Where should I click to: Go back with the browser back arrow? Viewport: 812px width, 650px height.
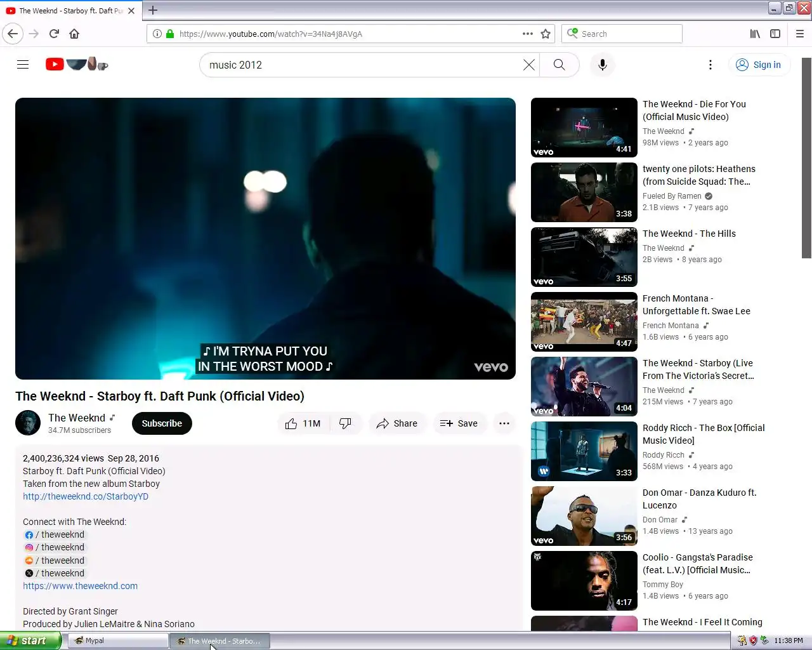pos(13,34)
